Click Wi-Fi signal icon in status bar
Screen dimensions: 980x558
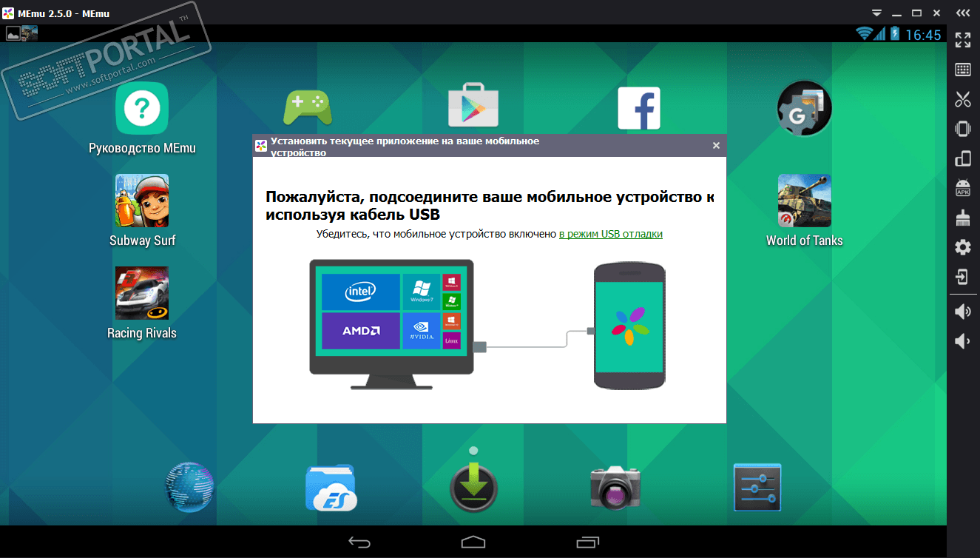(864, 34)
